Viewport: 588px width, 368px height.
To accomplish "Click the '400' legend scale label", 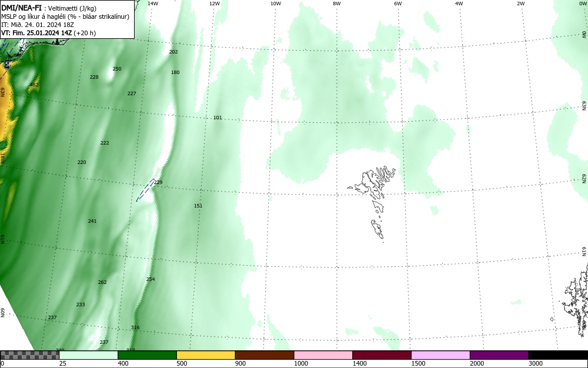I will 123,363.
